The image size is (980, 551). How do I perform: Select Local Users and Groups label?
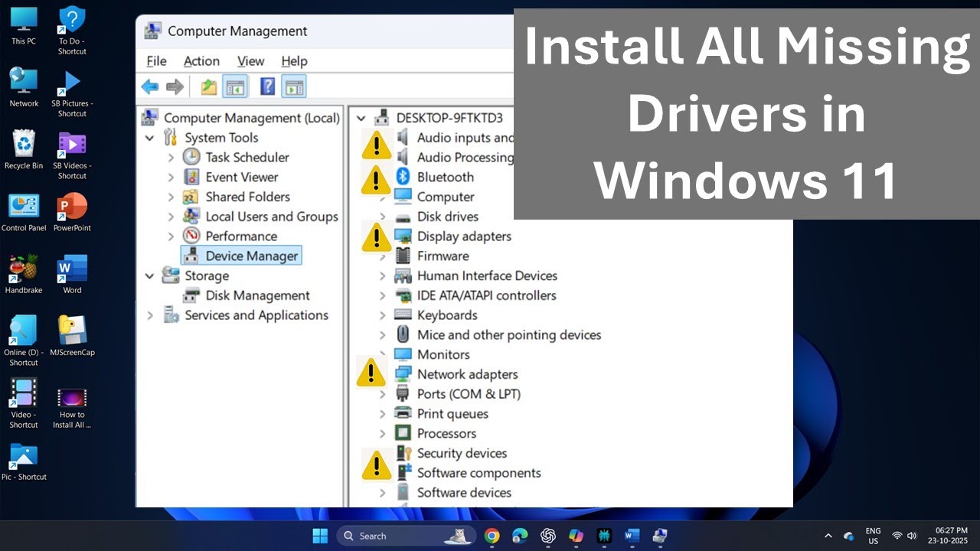[272, 217]
